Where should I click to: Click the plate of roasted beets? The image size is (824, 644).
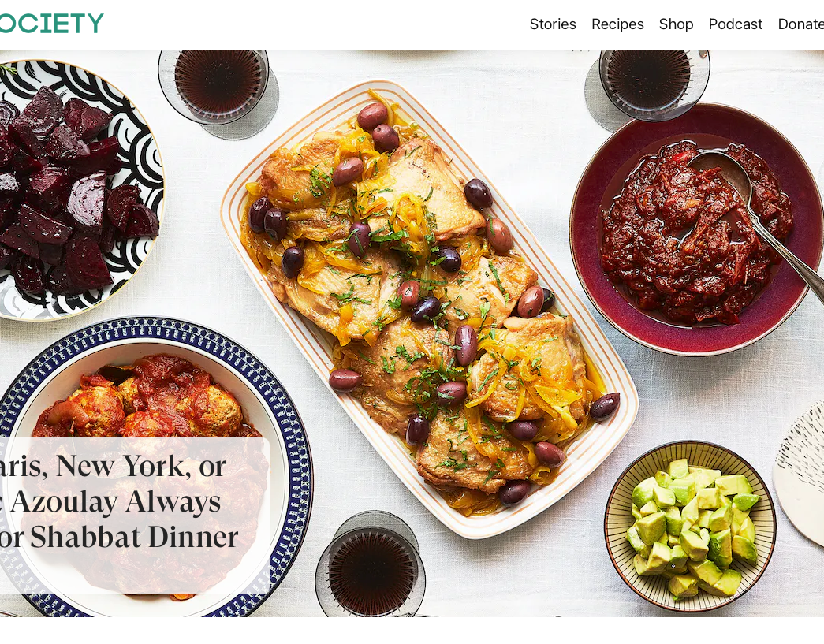click(80, 190)
